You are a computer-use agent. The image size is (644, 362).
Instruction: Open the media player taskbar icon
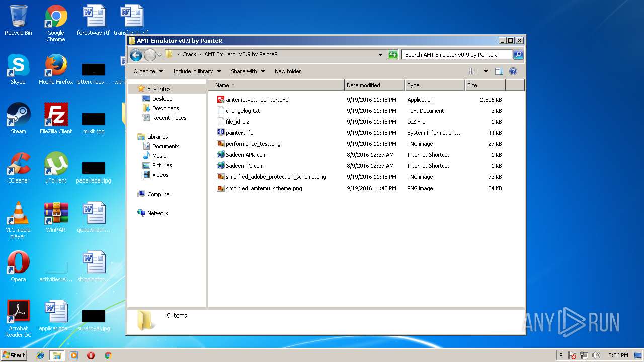pos(74,355)
